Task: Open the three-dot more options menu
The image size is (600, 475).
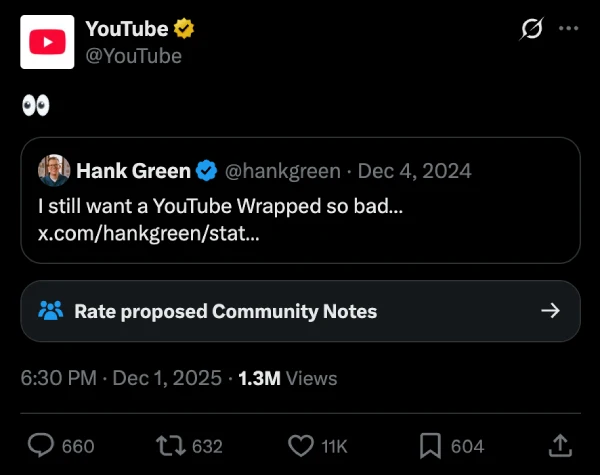Action: tap(568, 28)
